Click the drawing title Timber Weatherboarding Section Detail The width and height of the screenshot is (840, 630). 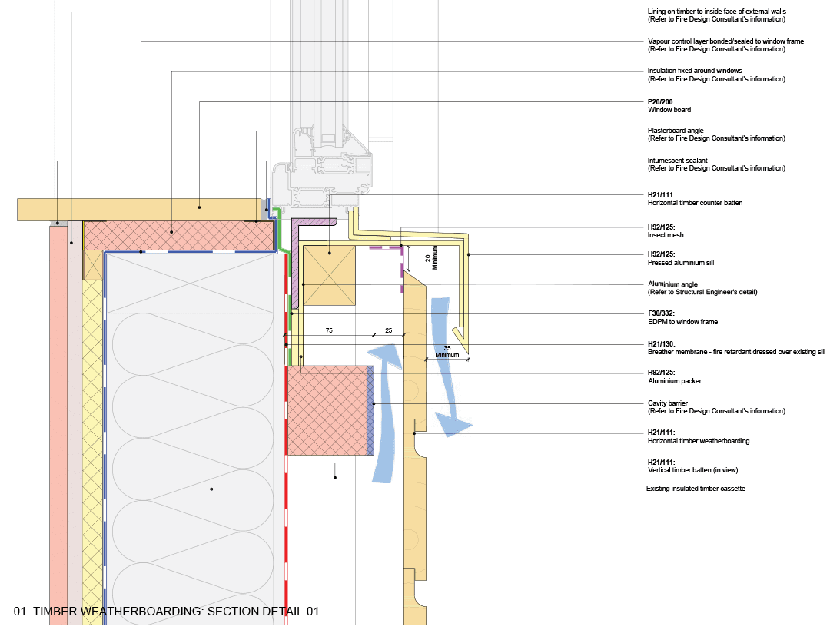[x=167, y=612]
